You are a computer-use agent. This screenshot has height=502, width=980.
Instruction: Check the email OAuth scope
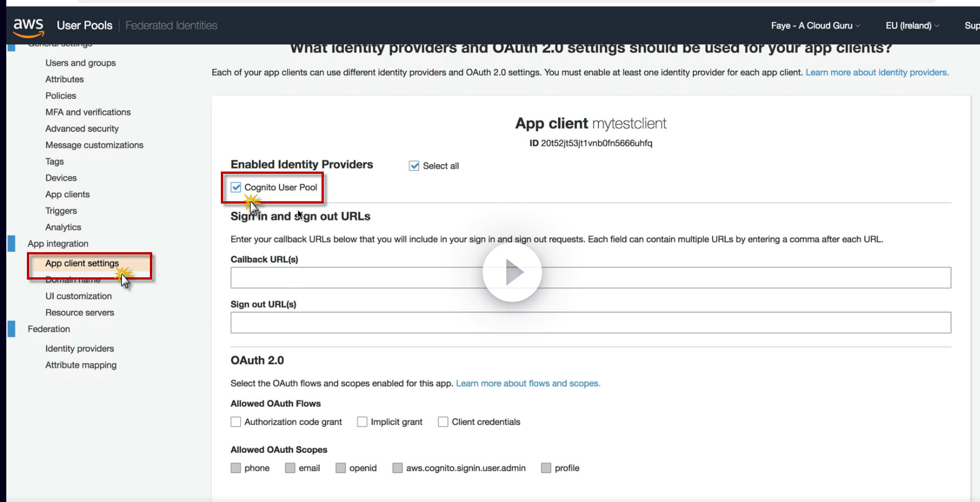coord(290,468)
